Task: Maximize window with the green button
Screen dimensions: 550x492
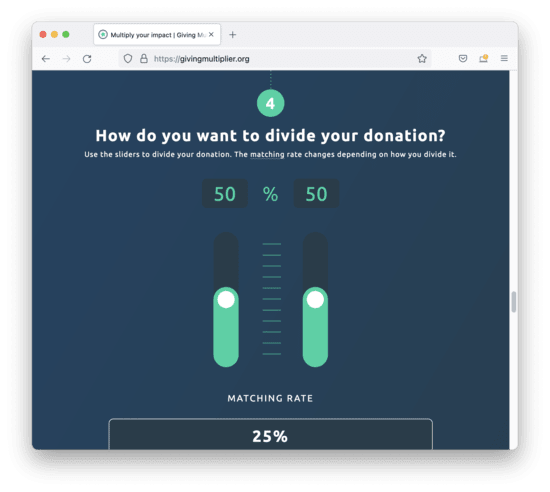Action: 66,34
